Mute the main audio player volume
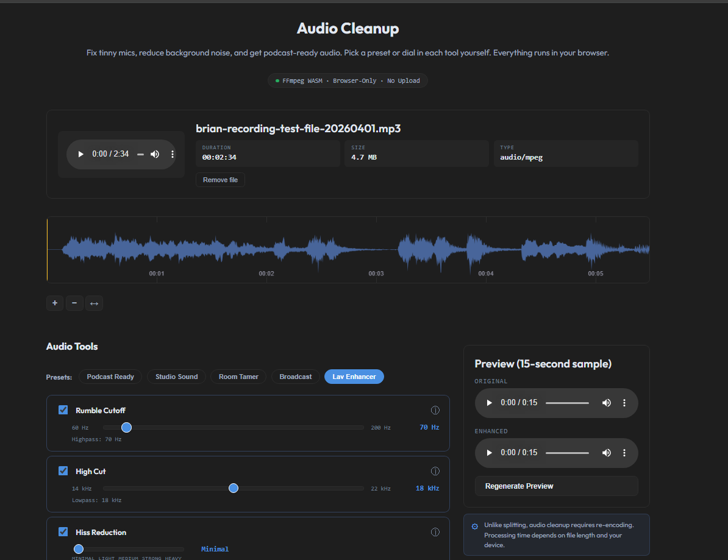 point(155,154)
